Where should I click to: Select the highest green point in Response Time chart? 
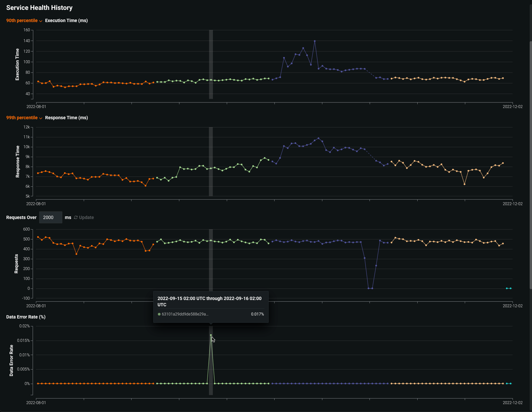265,158
